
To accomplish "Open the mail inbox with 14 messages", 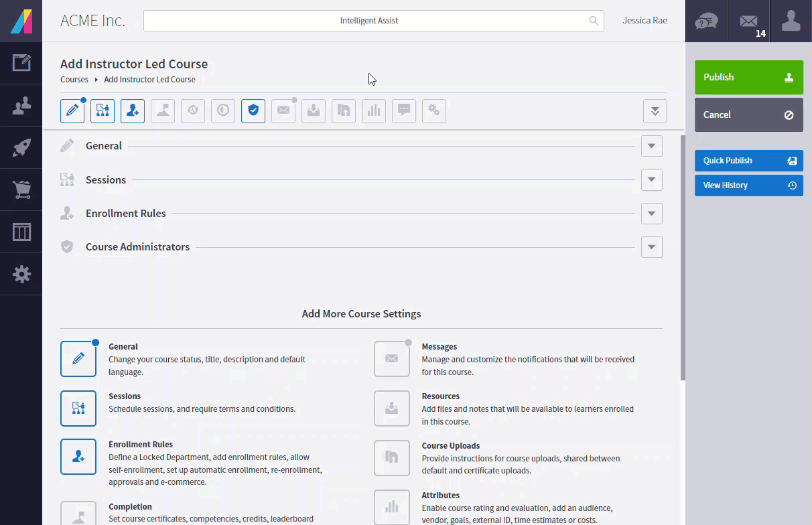I will (749, 21).
